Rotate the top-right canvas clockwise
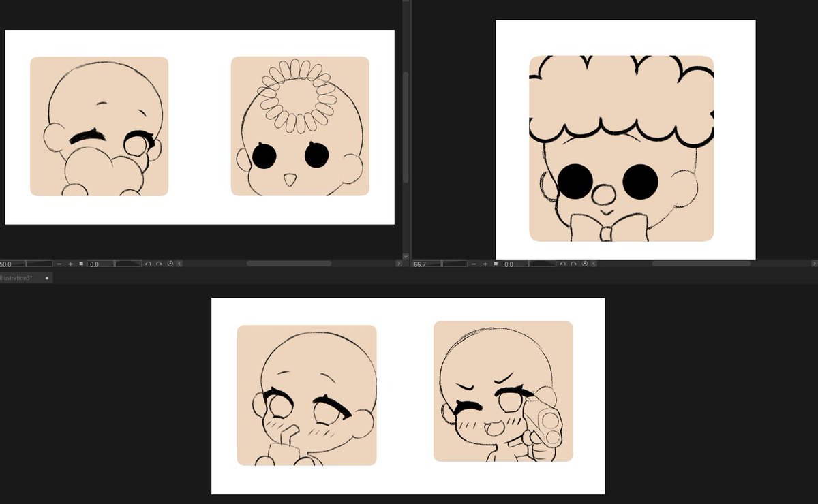Viewport: 818px width, 504px height. click(x=573, y=264)
